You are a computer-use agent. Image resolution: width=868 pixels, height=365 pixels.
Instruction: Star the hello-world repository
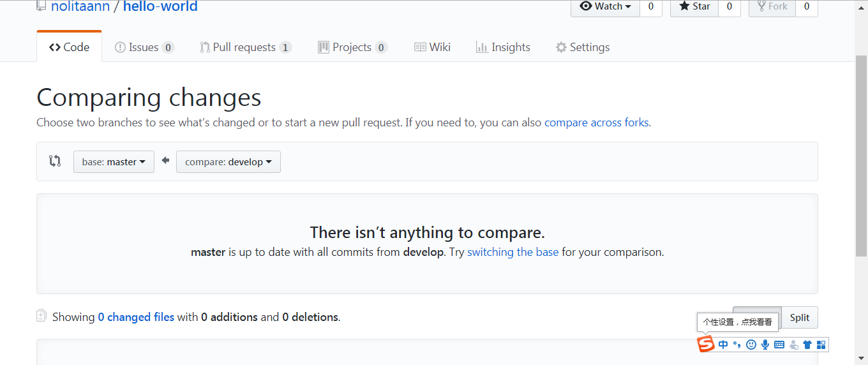694,6
